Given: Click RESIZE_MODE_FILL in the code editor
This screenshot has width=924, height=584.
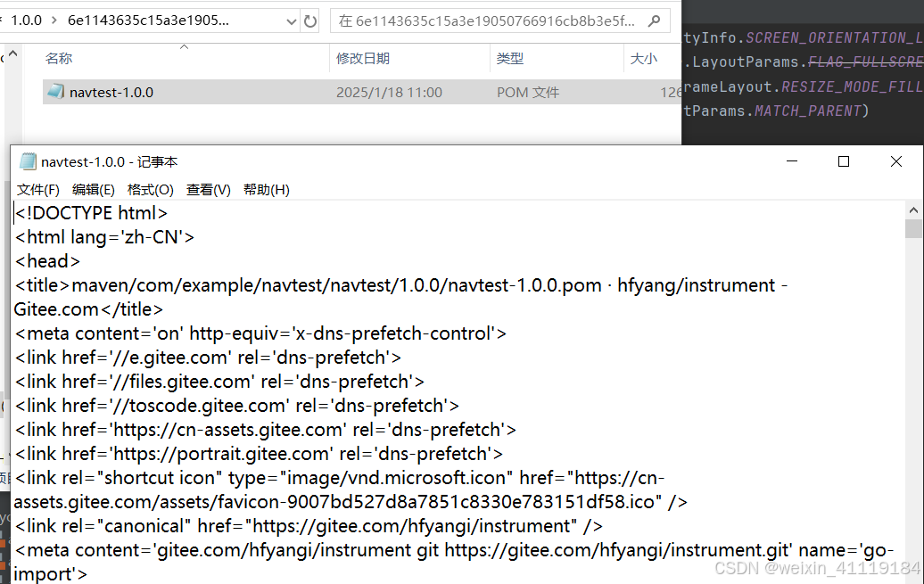Looking at the screenshot, I should coord(852,86).
